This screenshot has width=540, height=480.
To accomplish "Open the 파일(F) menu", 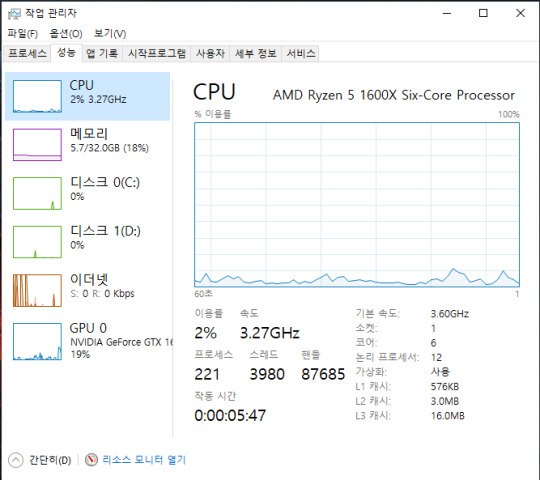I will pyautogui.click(x=23, y=34).
